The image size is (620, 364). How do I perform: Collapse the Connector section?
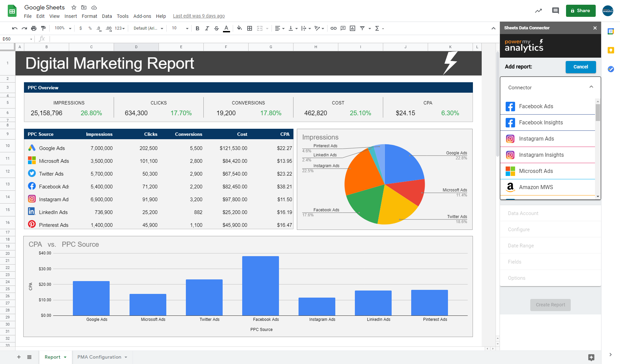591,87
